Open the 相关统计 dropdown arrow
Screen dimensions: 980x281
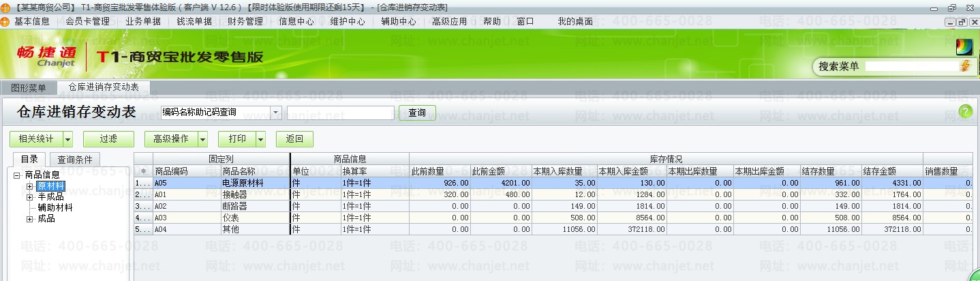(x=67, y=139)
